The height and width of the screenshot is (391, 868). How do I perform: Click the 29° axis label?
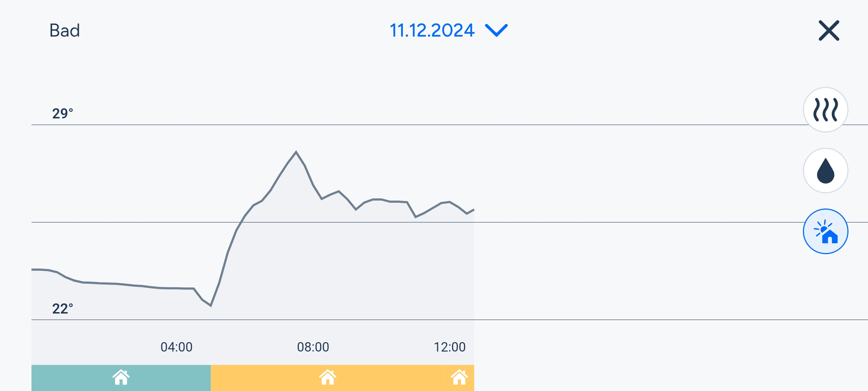click(x=63, y=114)
